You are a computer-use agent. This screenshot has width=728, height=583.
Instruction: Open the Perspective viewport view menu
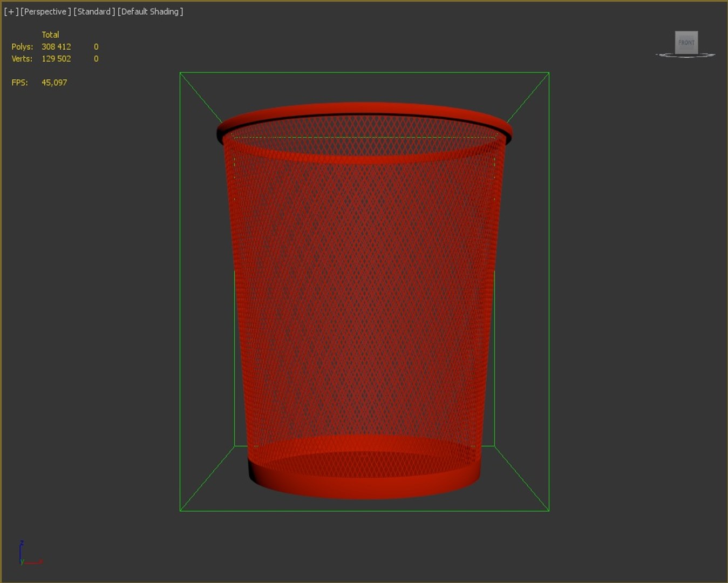[46, 11]
